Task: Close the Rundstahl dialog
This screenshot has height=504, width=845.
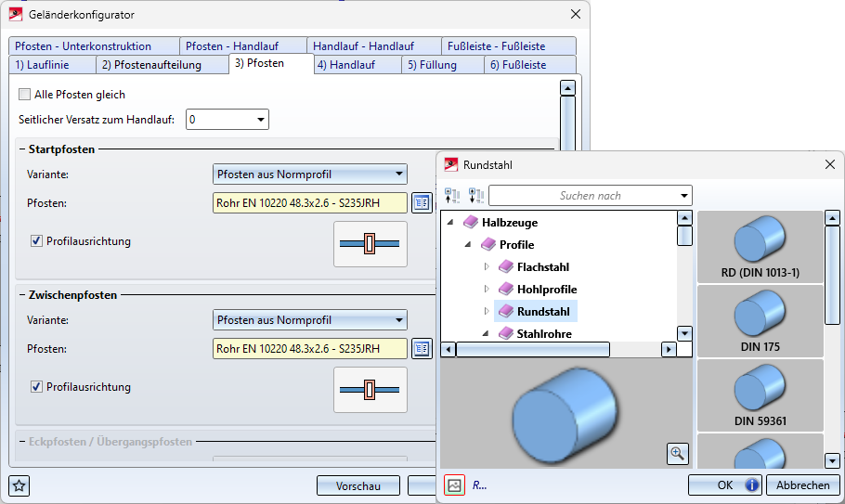Action: coord(830,165)
